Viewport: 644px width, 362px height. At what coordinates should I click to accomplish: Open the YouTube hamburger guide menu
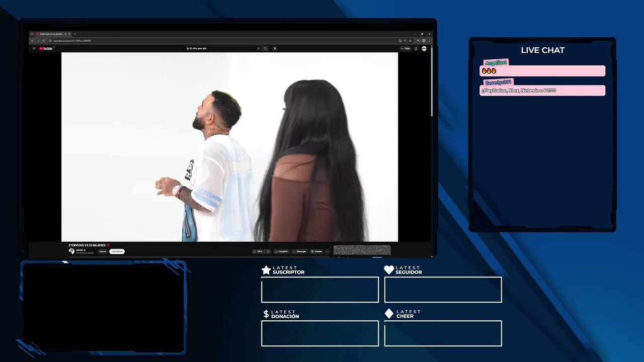34,49
